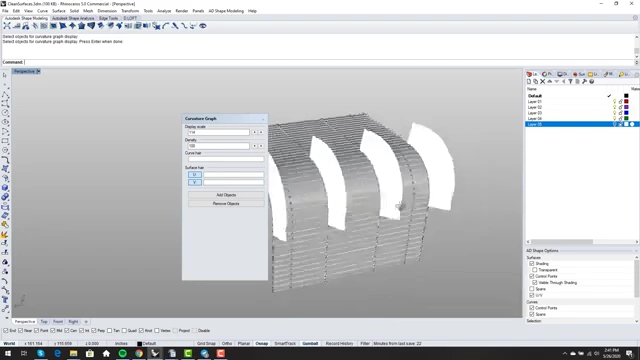Toggle the Near osnap checkbox
The image size is (640, 360).
tap(21, 331)
